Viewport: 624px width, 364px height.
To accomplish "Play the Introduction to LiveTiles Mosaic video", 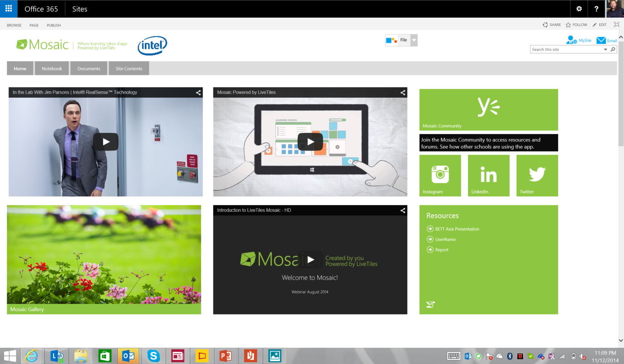I will 310,260.
